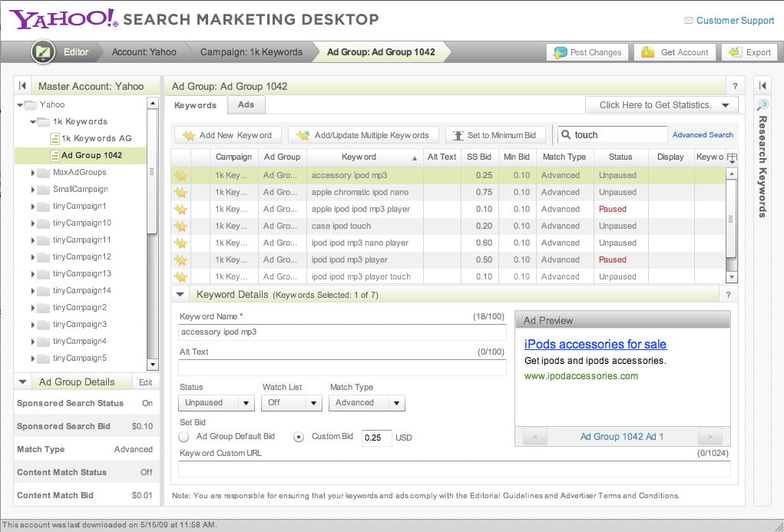This screenshot has width=784, height=532.
Task: Open the Match Type Advanced dropdown
Action: 366,403
